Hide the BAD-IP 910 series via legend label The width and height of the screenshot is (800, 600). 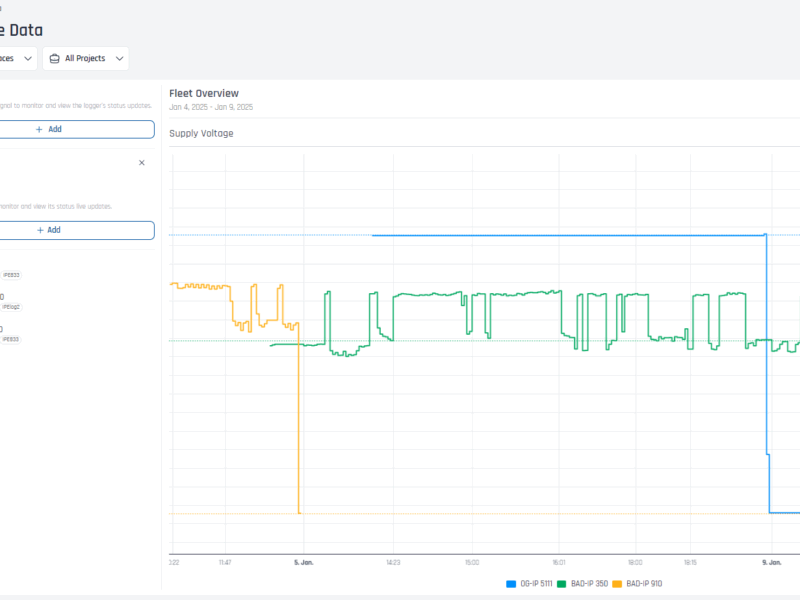tap(644, 583)
